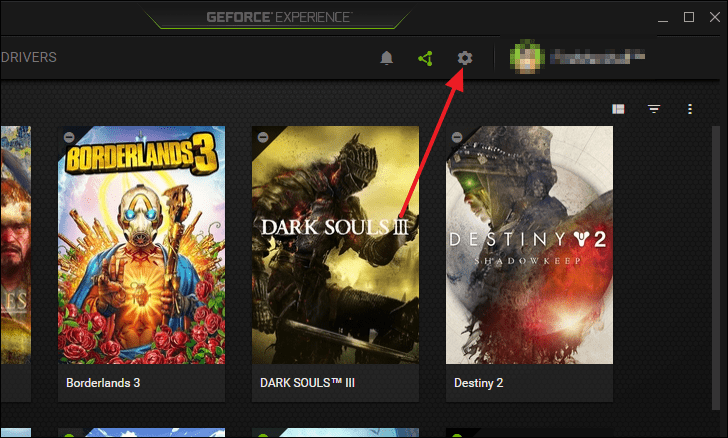Maximize the GeForce Experience window
728x438 pixels.
(x=689, y=17)
